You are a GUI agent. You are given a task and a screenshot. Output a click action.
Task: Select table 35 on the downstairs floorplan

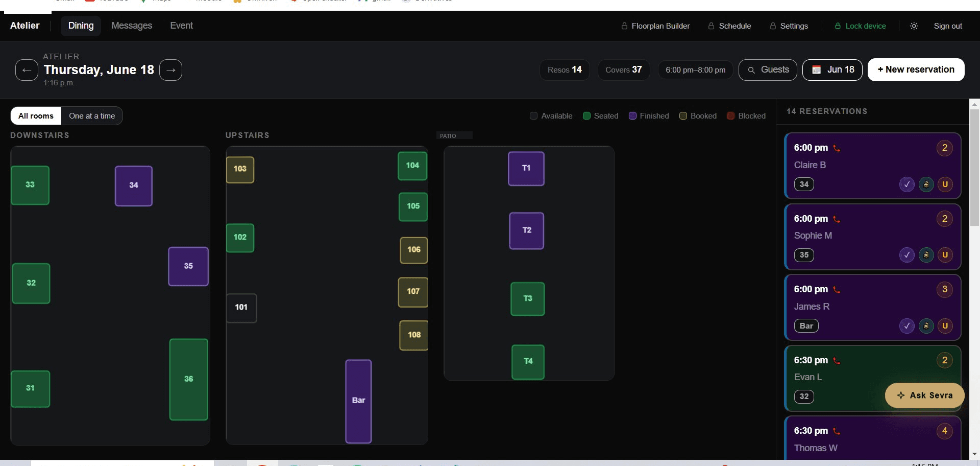[x=188, y=266]
